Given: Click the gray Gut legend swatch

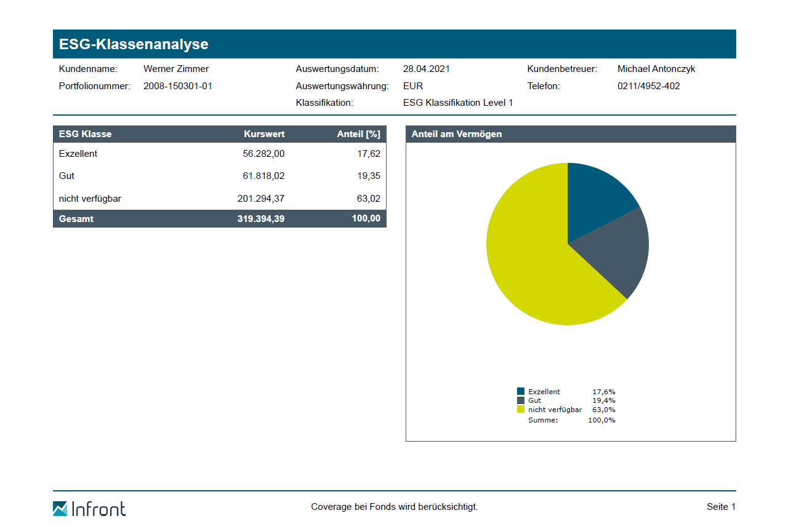Looking at the screenshot, I should coord(521,400).
